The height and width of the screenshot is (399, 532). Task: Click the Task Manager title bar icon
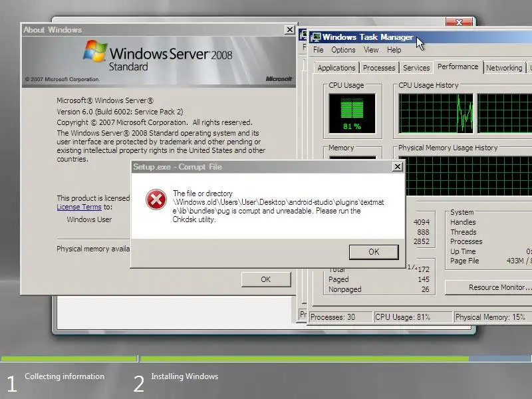(316, 37)
